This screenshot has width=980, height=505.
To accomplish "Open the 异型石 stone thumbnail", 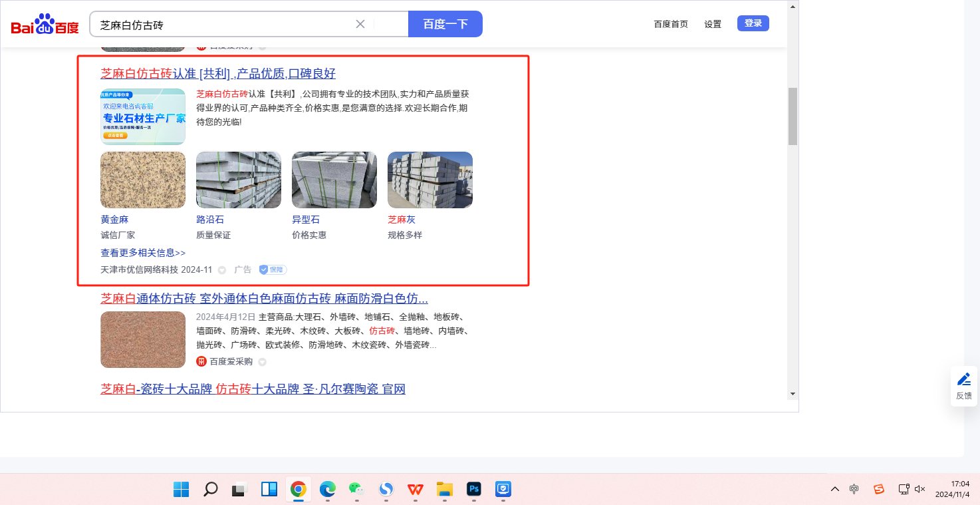I will 334,180.
